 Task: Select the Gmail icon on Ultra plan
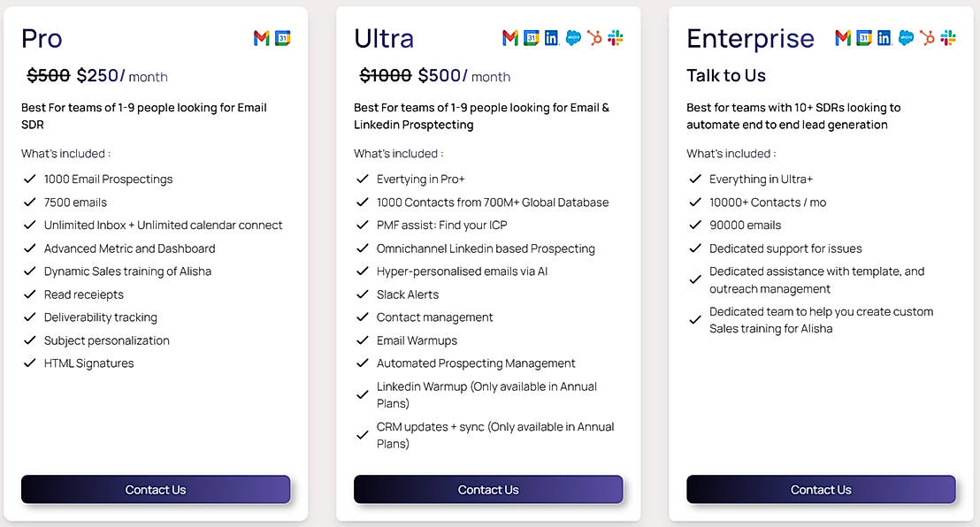pyautogui.click(x=509, y=38)
